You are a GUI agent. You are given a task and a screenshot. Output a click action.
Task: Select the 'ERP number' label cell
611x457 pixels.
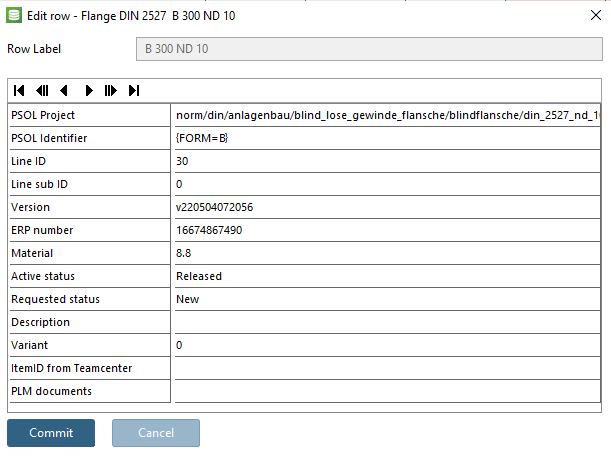click(x=90, y=230)
